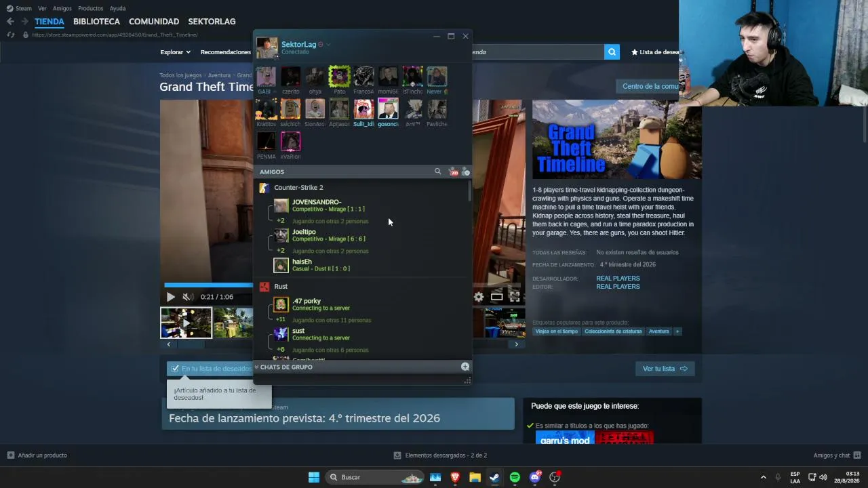
Task: Create a new group chat with plus icon
Action: pos(465,367)
